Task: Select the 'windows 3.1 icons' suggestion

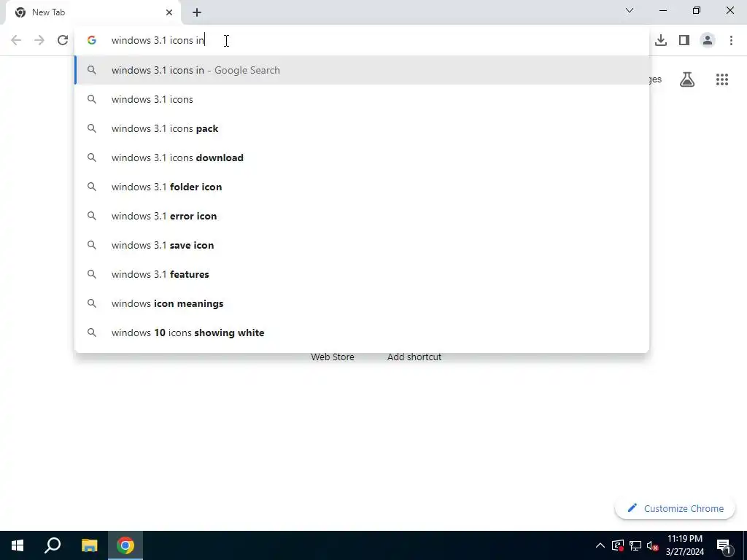Action: (362, 99)
